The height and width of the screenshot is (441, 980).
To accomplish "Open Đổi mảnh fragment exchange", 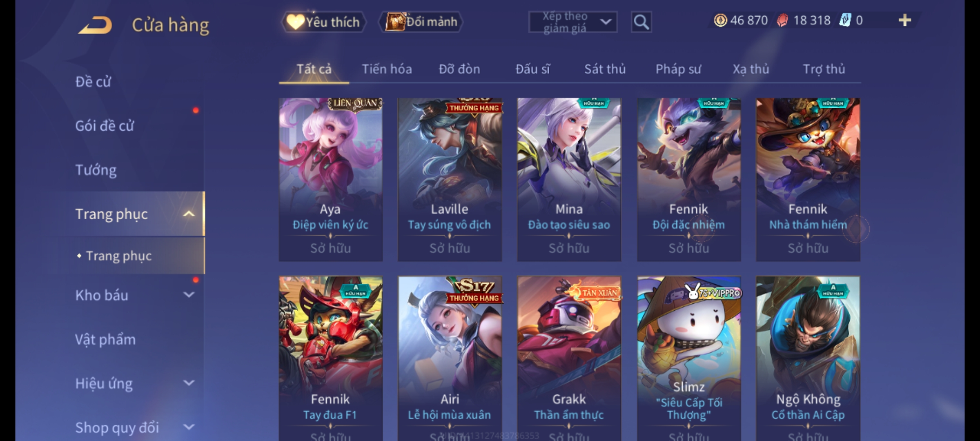I will pyautogui.click(x=421, y=22).
